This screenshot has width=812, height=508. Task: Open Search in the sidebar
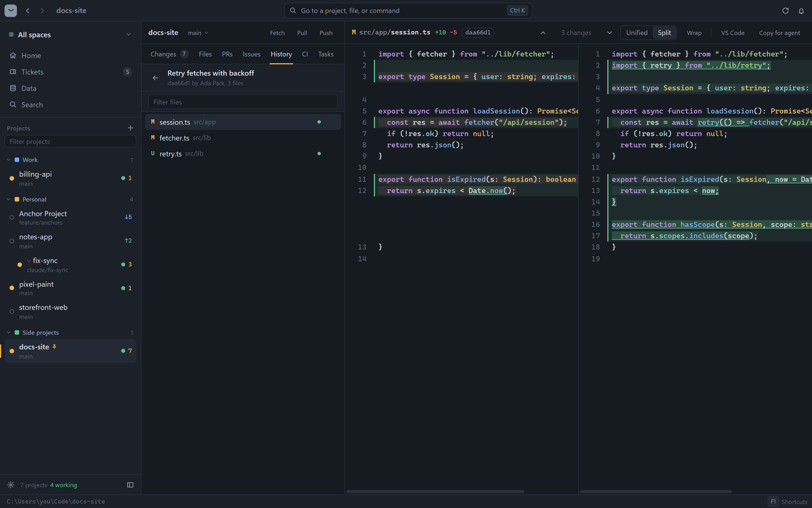(70, 105)
